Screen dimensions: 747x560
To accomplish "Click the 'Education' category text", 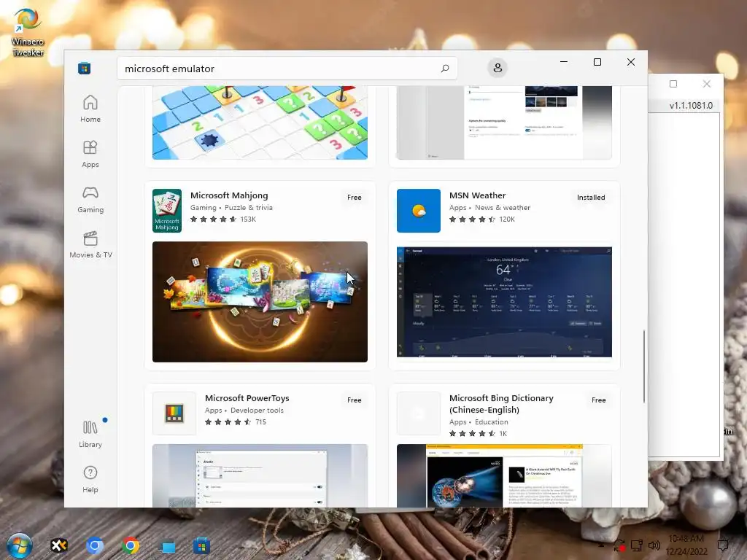I will 491,422.
